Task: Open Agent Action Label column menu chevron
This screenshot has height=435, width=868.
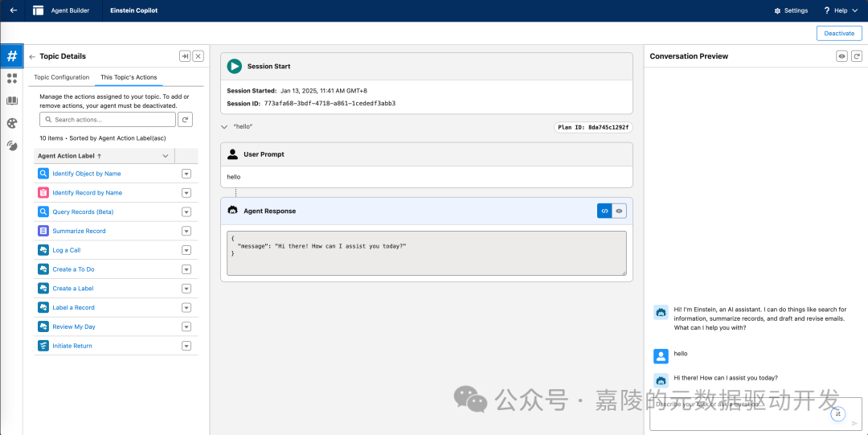Action: [x=165, y=156]
